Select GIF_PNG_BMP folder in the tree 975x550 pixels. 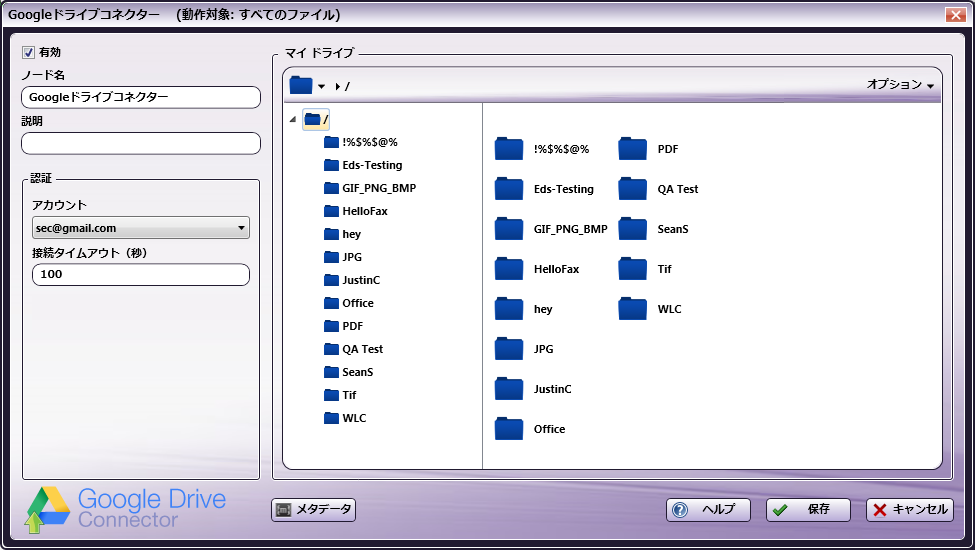370,188
